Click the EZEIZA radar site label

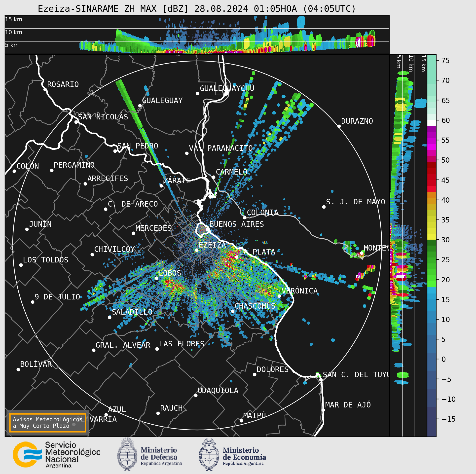[x=212, y=245]
